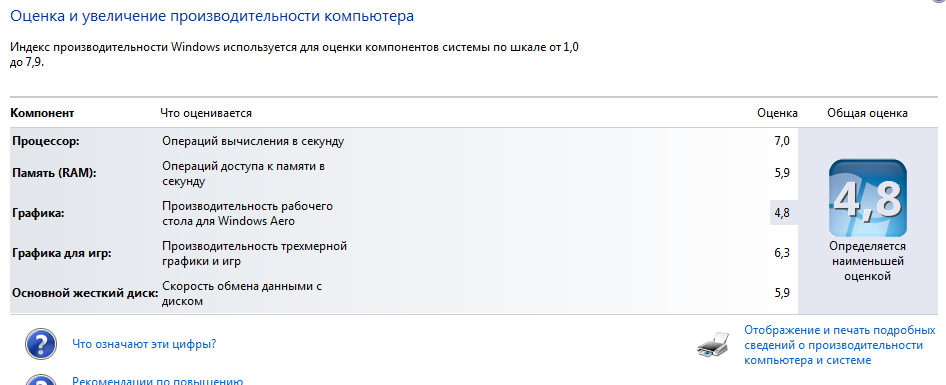Click the highlighted graphics score 4,8

pos(782,212)
